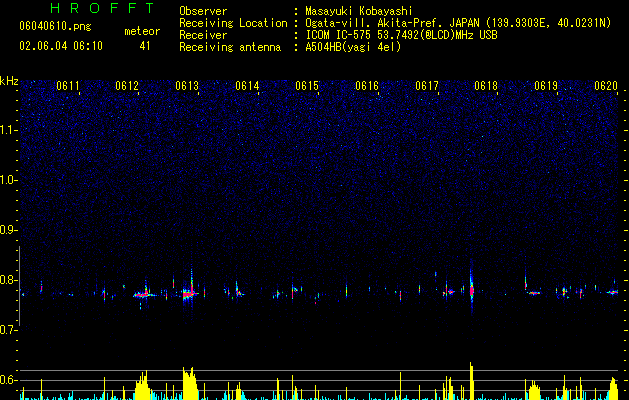Click the 0.9 kHz axis label

pos(9,230)
